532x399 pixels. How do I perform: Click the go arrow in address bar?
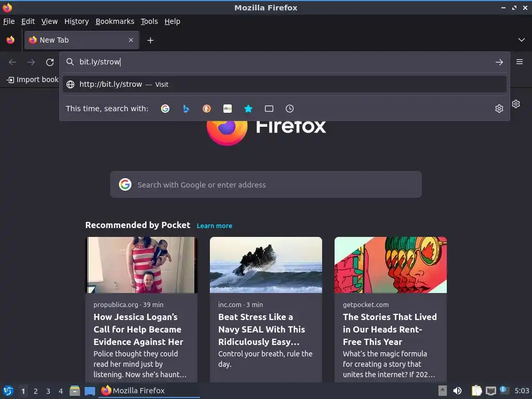click(x=499, y=62)
